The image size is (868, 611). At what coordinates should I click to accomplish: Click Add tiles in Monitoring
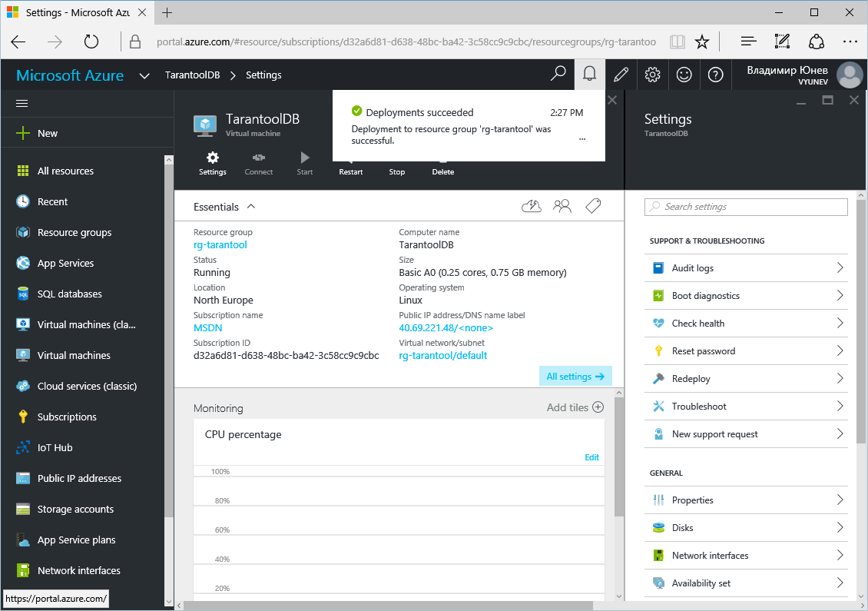[575, 407]
